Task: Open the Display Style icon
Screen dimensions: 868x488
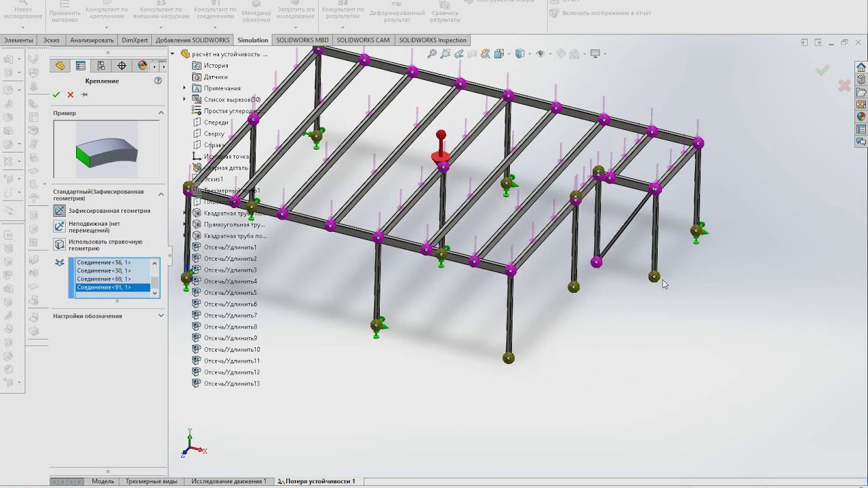Action: pyautogui.click(x=519, y=54)
